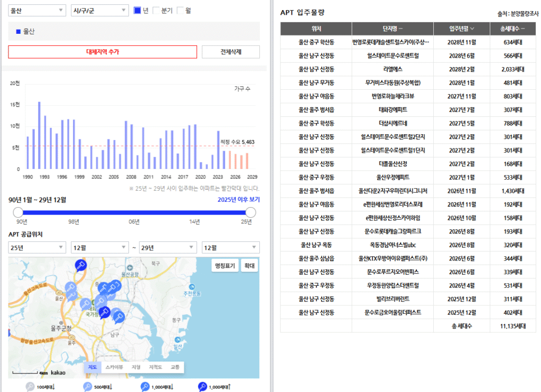Click the 1,000세대↑ legend marker icon
This screenshot has height=392, width=541.
click(202, 387)
